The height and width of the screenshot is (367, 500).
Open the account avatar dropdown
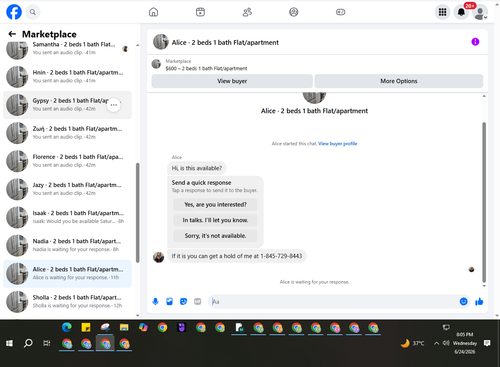[x=480, y=13]
